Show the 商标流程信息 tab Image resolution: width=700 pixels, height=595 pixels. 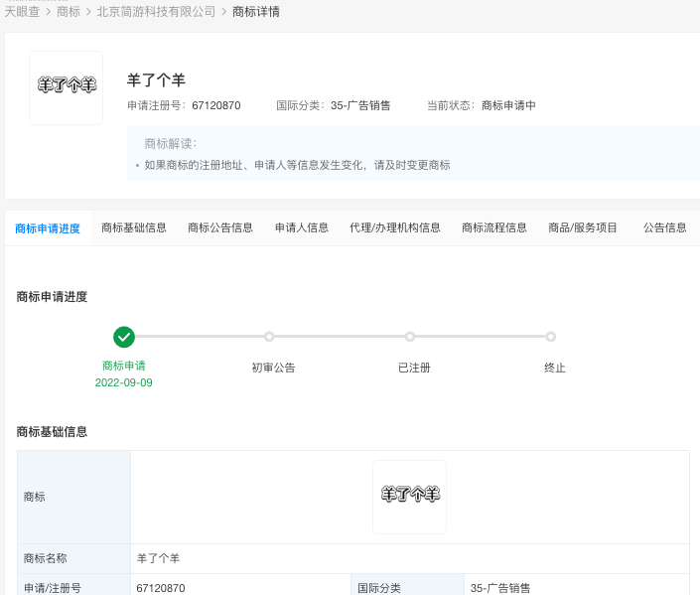(x=494, y=227)
